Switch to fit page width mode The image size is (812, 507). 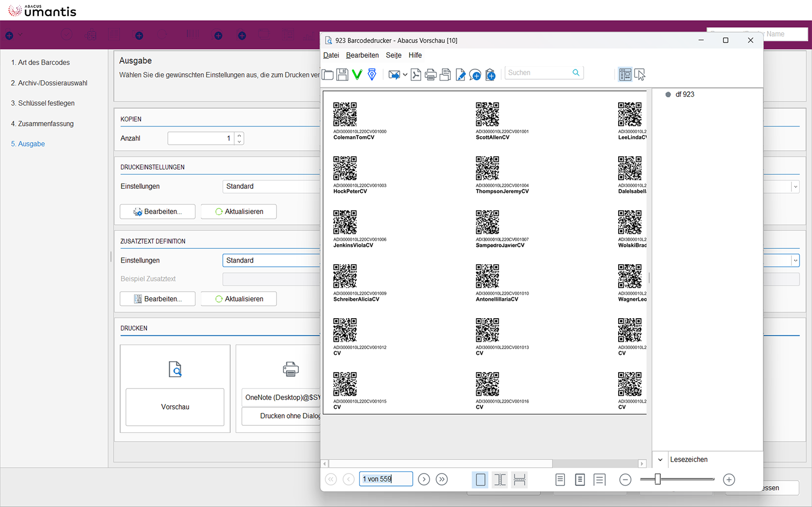tap(519, 479)
